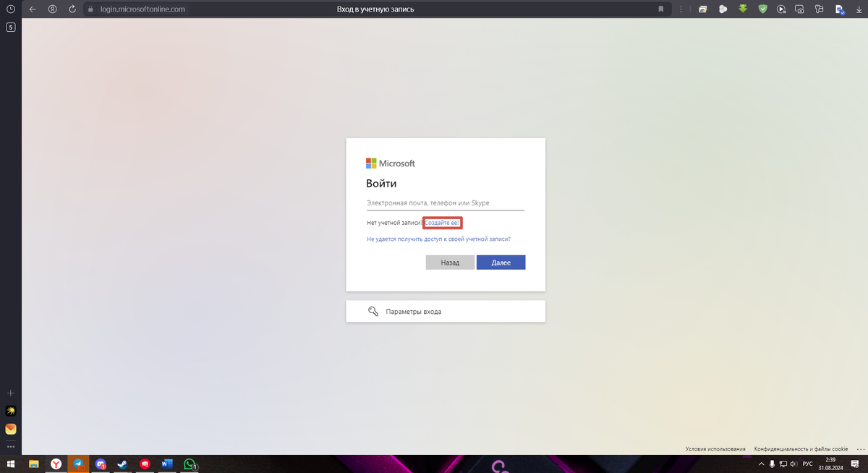Open the address bar three-dot menu
Viewport: 868px width, 473px height.
pos(681,9)
